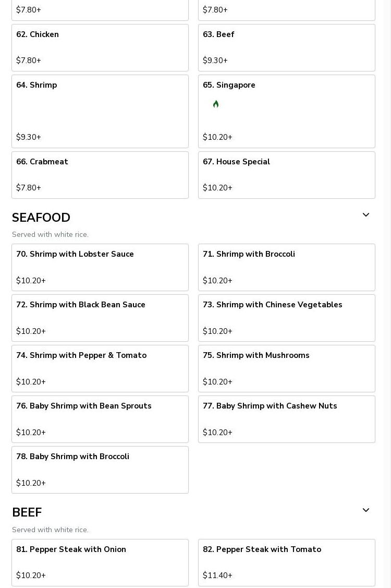
Task: Choose 82. Pepper Steak with Tomato
Action: tap(287, 562)
